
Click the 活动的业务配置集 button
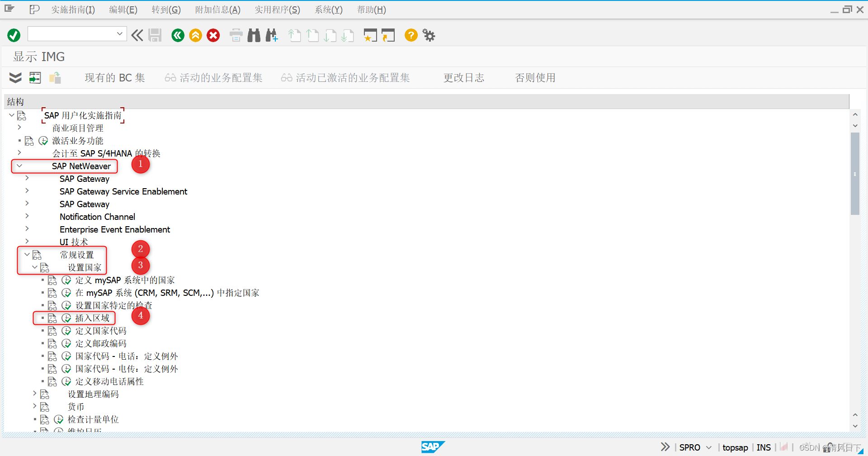(214, 78)
